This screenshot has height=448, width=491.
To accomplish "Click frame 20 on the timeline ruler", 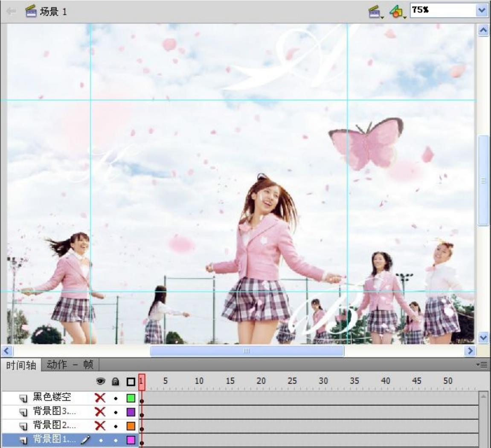I will [x=261, y=381].
